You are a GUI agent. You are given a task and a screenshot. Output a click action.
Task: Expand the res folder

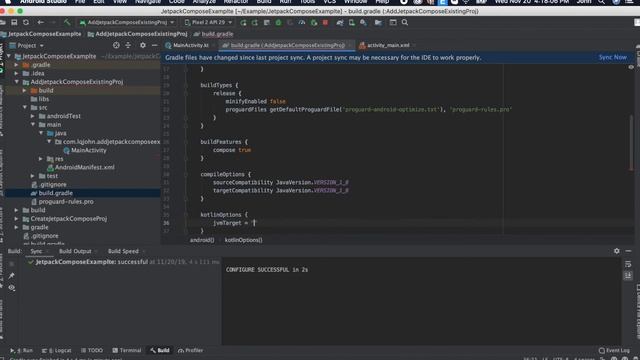[41, 159]
